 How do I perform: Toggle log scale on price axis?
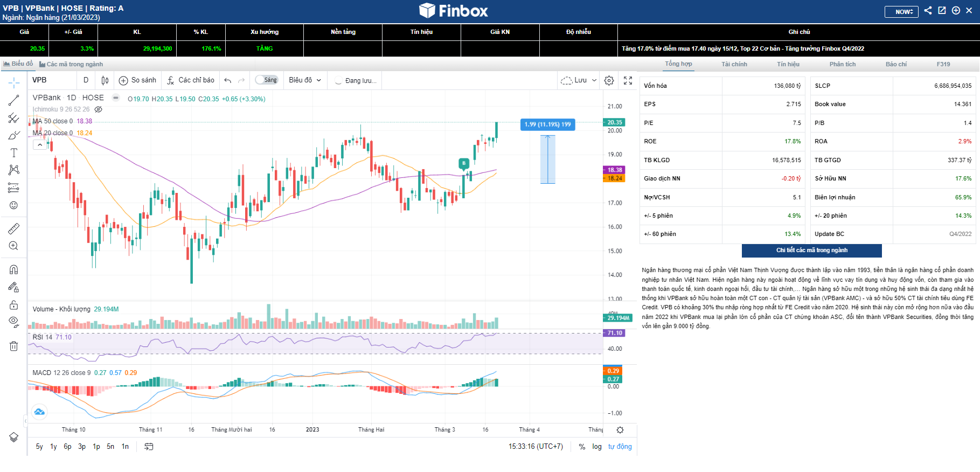click(597, 447)
